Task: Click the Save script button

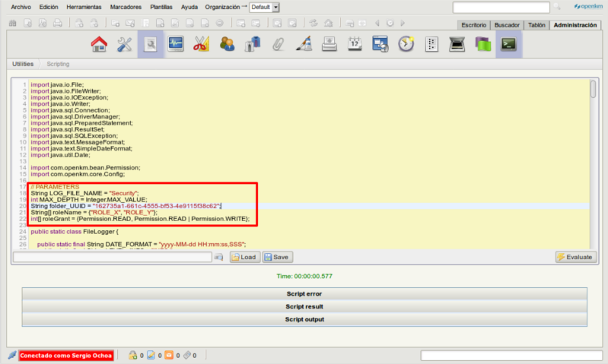Action: [277, 258]
